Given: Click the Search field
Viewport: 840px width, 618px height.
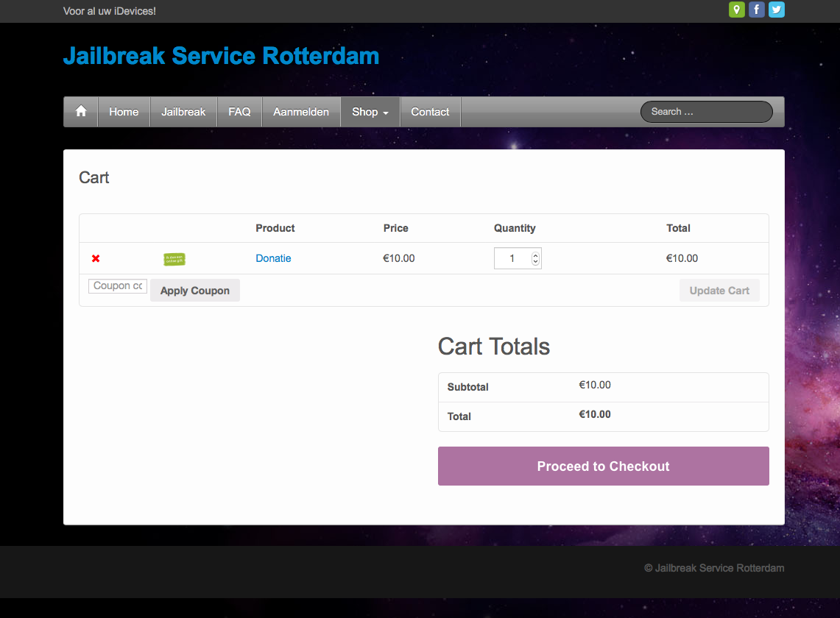Looking at the screenshot, I should point(706,112).
